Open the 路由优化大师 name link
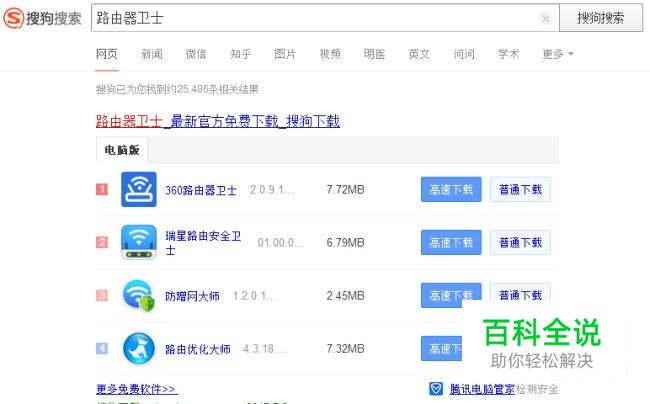This screenshot has height=404, width=650. [198, 349]
